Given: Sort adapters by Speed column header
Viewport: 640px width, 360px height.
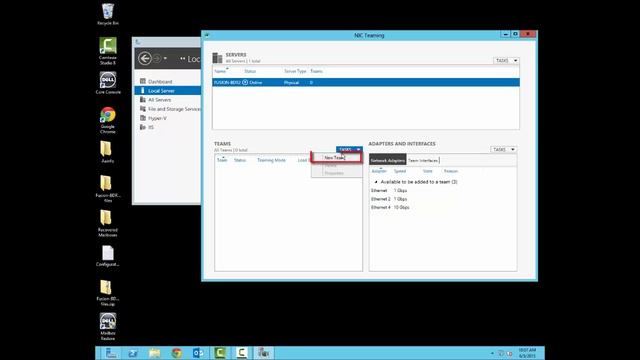Looking at the screenshot, I should 400,171.
